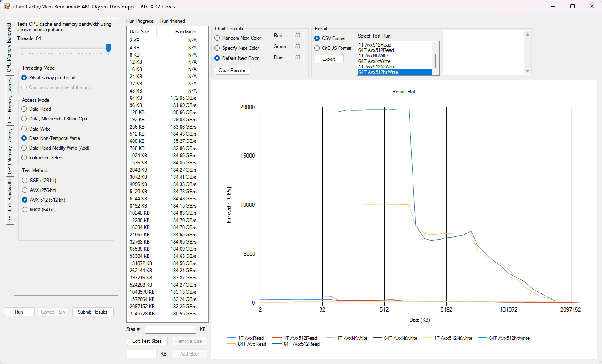The image size is (602, 364).
Task: Choose Data, Microcoded String Ops mode
Action: (x=54, y=119)
